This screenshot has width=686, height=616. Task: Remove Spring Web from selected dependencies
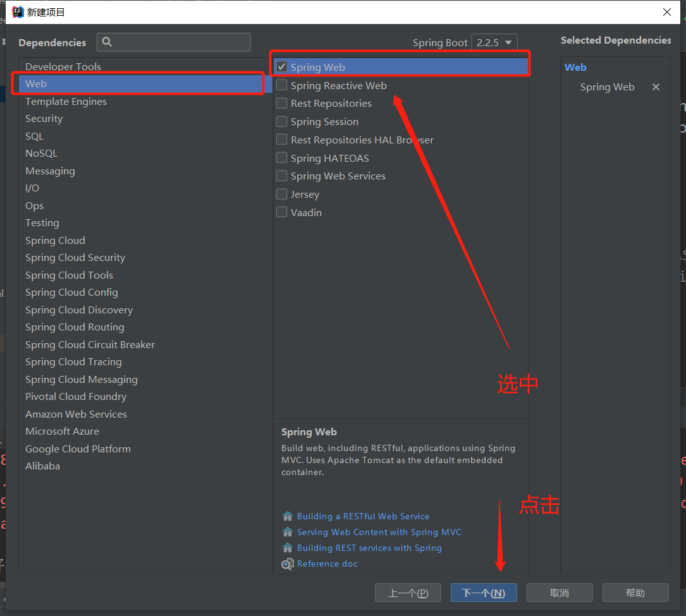(656, 87)
